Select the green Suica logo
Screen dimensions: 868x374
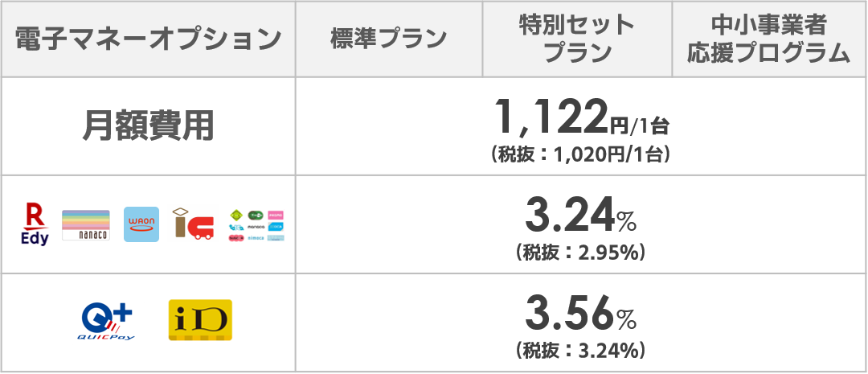[256, 215]
